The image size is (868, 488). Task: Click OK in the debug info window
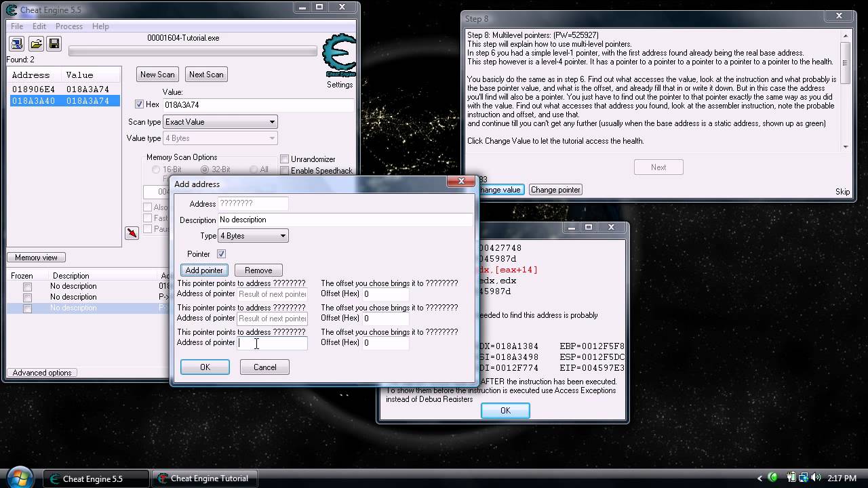505,411
